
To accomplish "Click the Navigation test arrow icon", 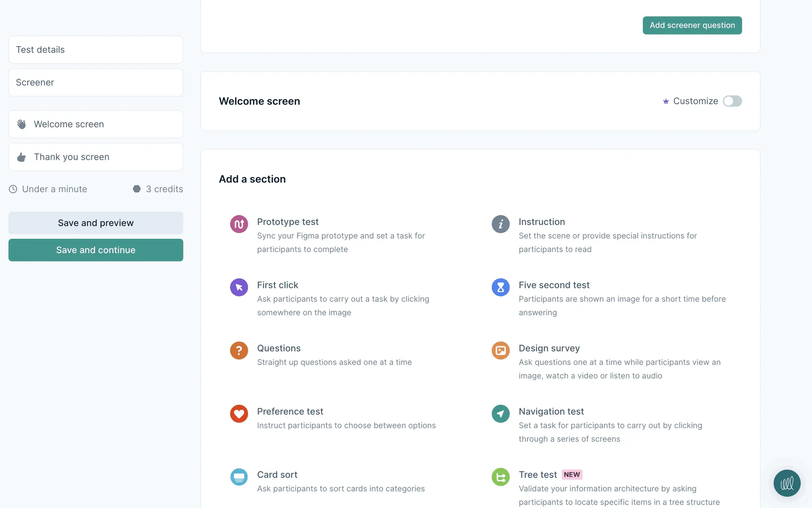I will (500, 414).
